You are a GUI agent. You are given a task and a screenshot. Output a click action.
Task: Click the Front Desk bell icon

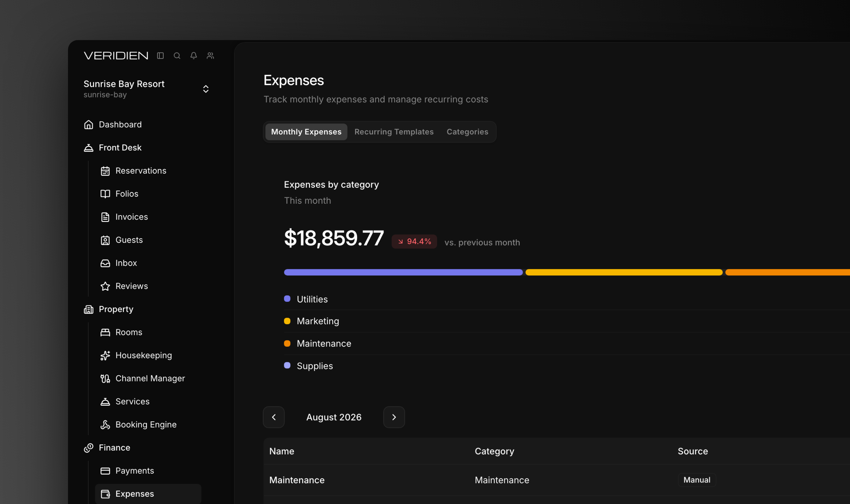click(88, 148)
